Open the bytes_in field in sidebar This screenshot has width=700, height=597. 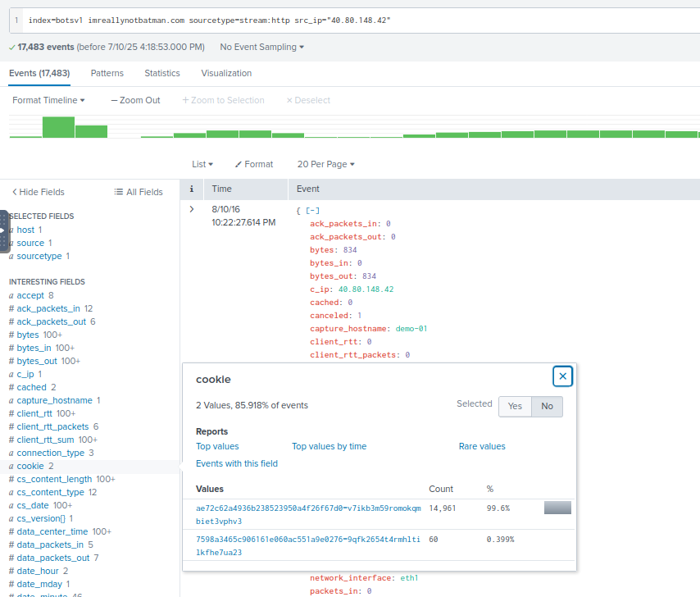coord(34,348)
